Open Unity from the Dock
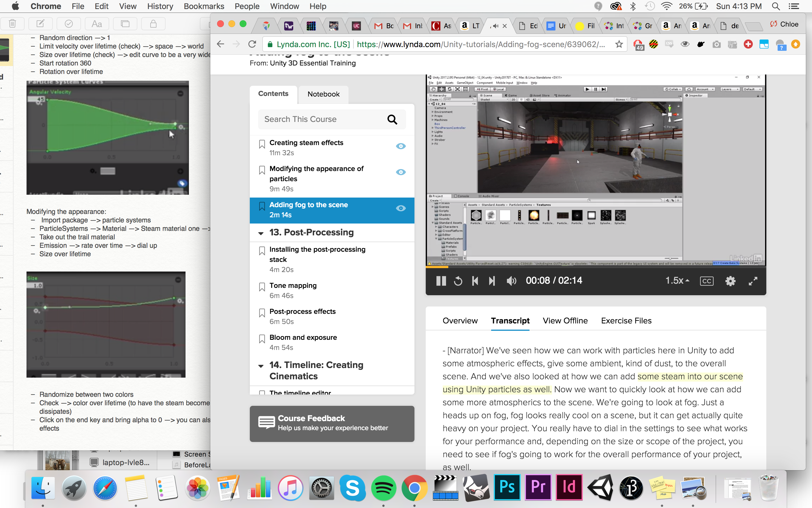The image size is (812, 508). (600, 487)
